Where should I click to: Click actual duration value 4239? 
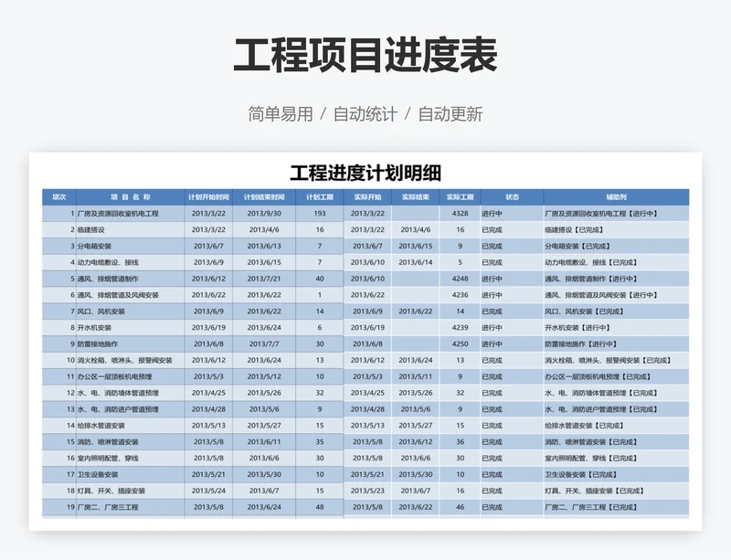[460, 328]
